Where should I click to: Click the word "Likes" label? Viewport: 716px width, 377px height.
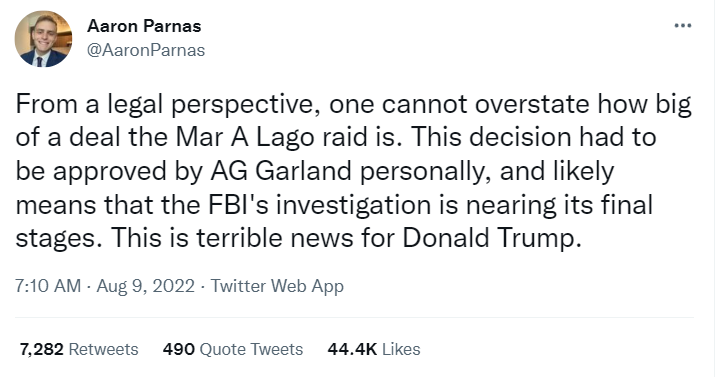(401, 349)
